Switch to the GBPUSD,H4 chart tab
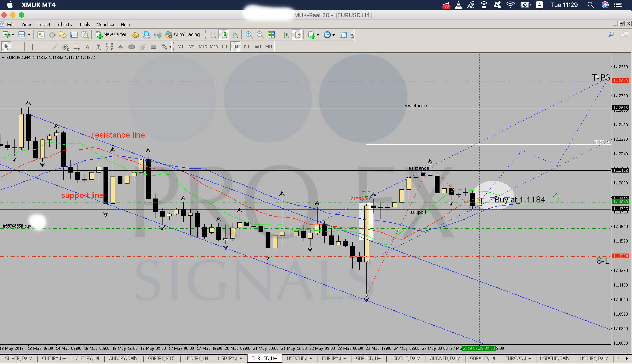 click(x=368, y=358)
